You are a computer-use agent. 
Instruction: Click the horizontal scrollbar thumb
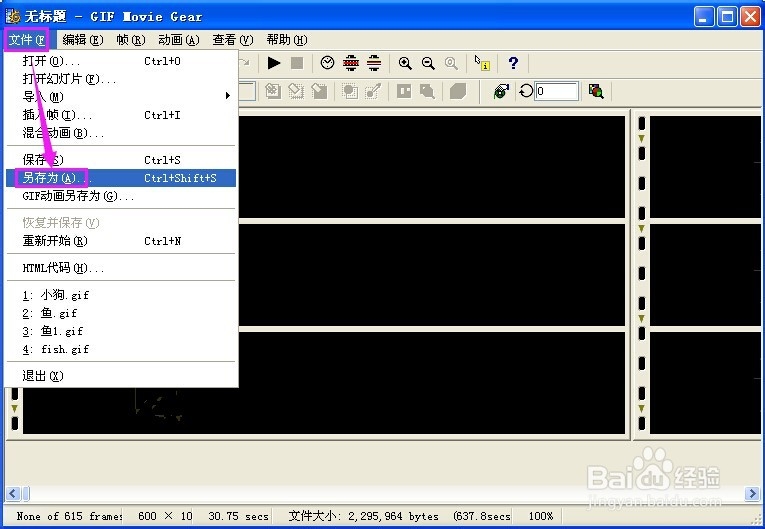(x=26, y=493)
